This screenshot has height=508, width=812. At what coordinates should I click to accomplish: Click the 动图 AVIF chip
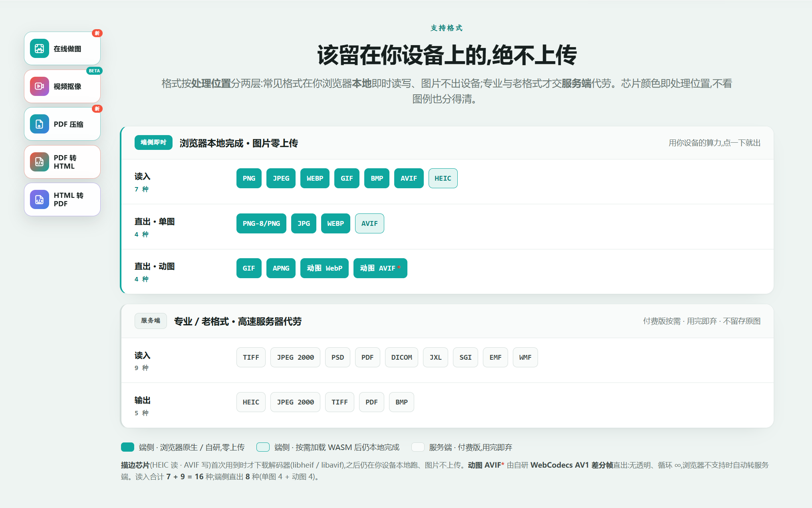pos(380,268)
